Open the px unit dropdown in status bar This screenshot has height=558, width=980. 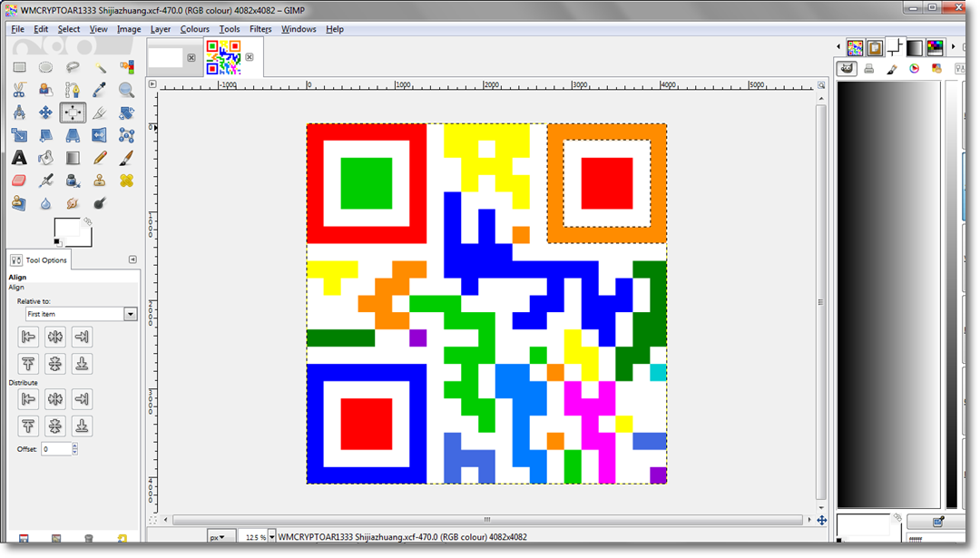221,537
